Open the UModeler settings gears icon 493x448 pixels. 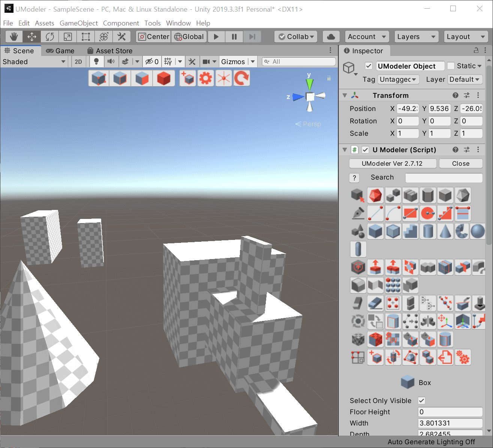pyautogui.click(x=463, y=357)
